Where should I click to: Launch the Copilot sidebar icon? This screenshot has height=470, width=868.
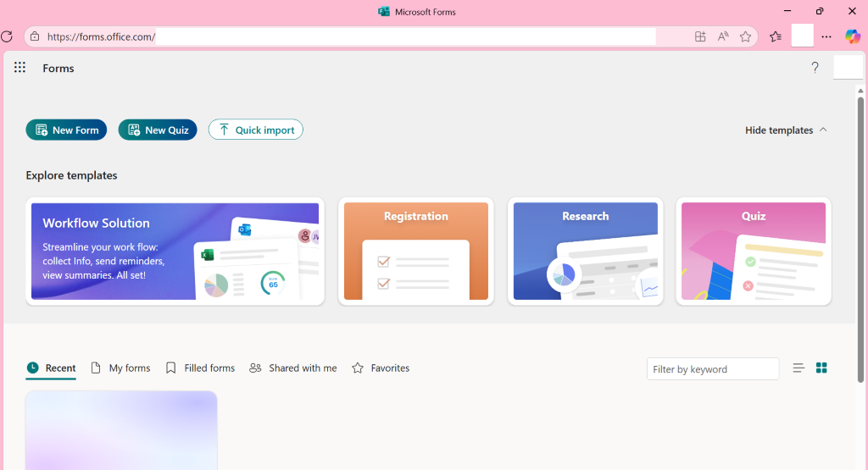point(853,36)
